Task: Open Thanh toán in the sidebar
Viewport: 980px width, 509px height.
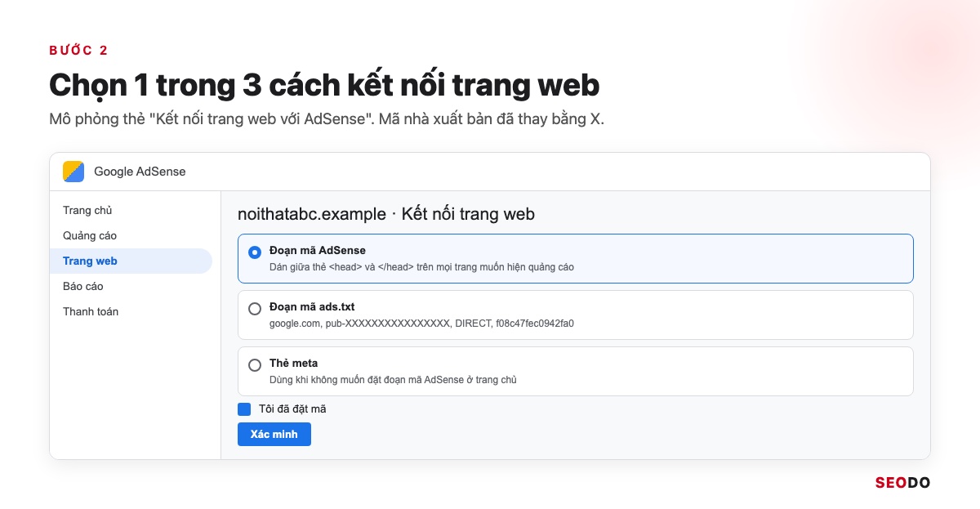Action: tap(91, 312)
